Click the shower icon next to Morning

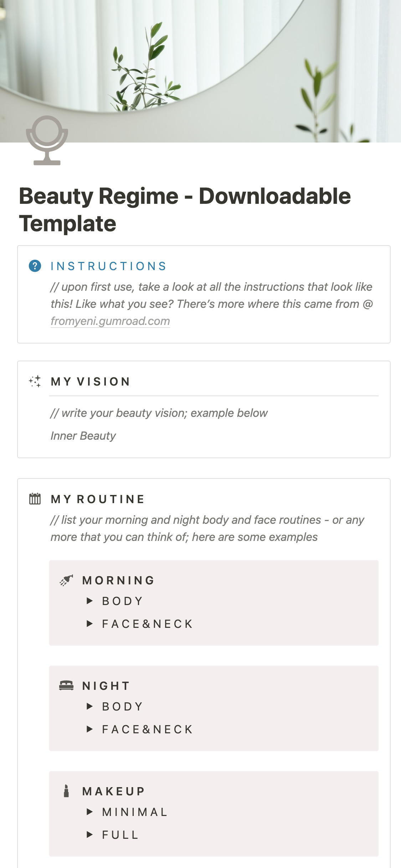point(66,580)
